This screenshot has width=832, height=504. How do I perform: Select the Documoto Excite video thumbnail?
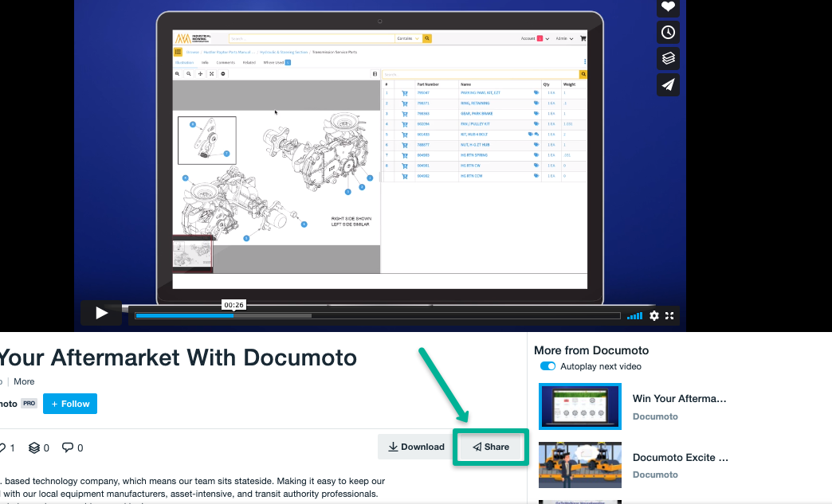click(579, 465)
